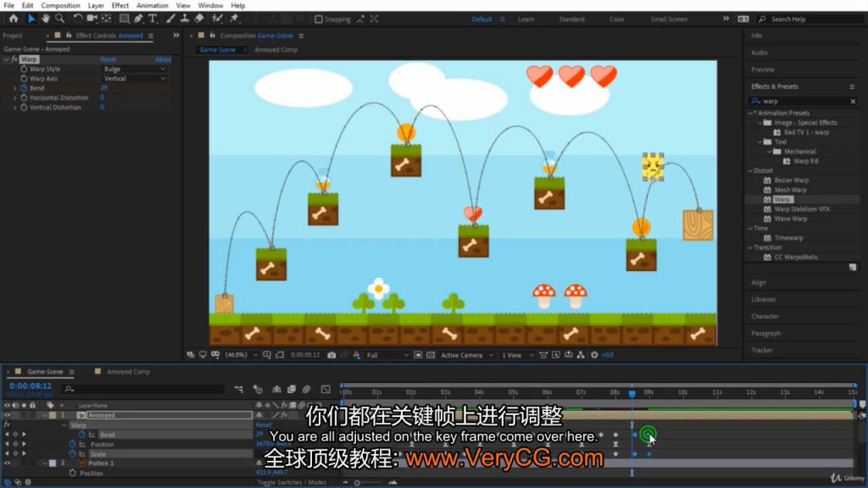Collapse the Distort effects category
This screenshot has height=488, width=868.
tap(750, 170)
